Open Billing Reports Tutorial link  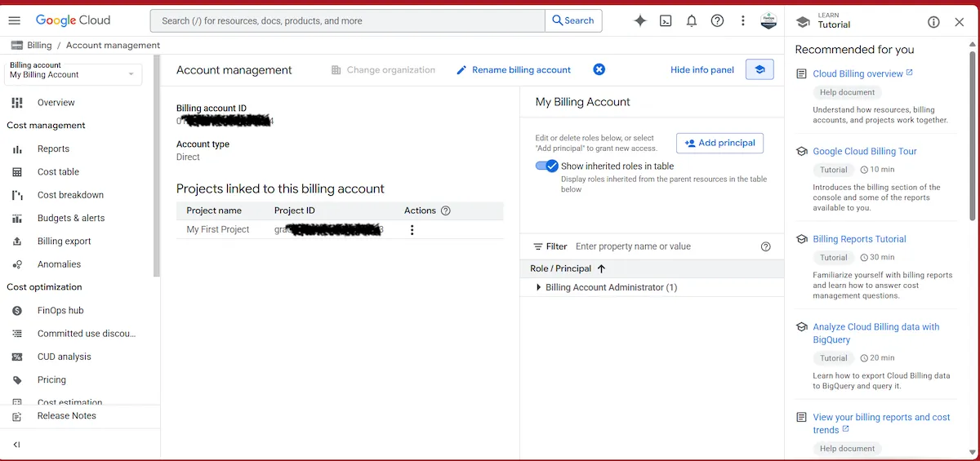pos(859,239)
